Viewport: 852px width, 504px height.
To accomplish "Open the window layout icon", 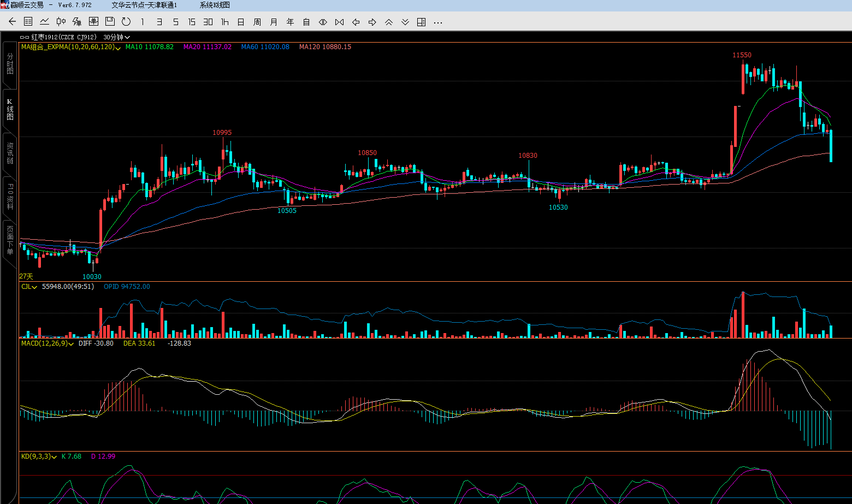I will [421, 22].
